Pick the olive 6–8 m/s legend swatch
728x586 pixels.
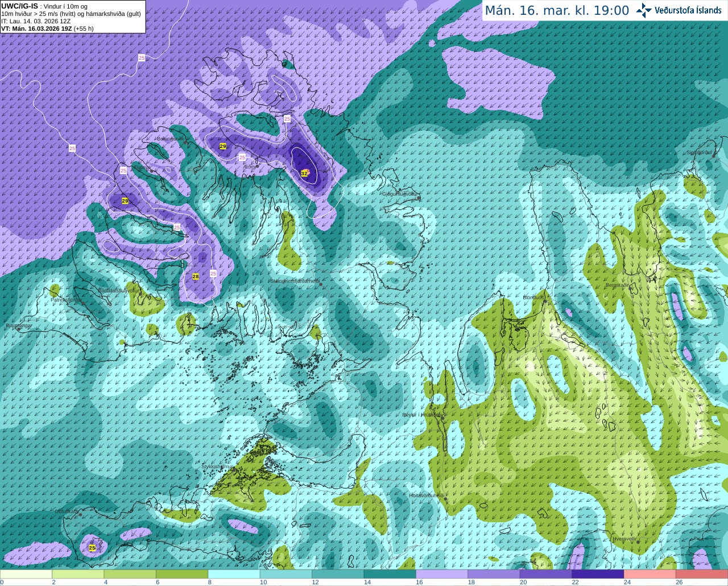(182, 574)
